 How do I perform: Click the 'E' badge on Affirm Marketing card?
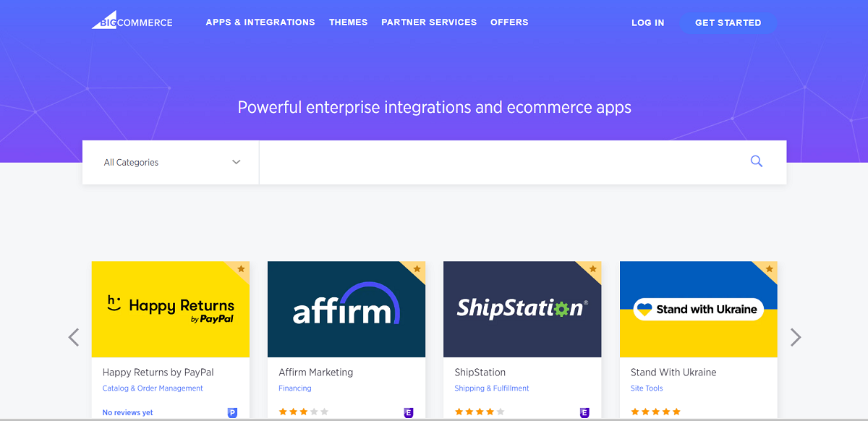click(x=408, y=412)
